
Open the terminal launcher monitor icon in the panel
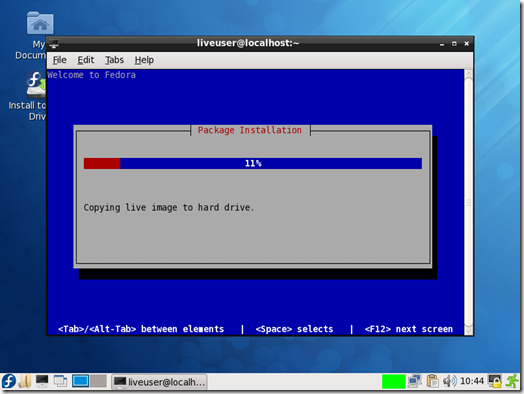coord(42,381)
